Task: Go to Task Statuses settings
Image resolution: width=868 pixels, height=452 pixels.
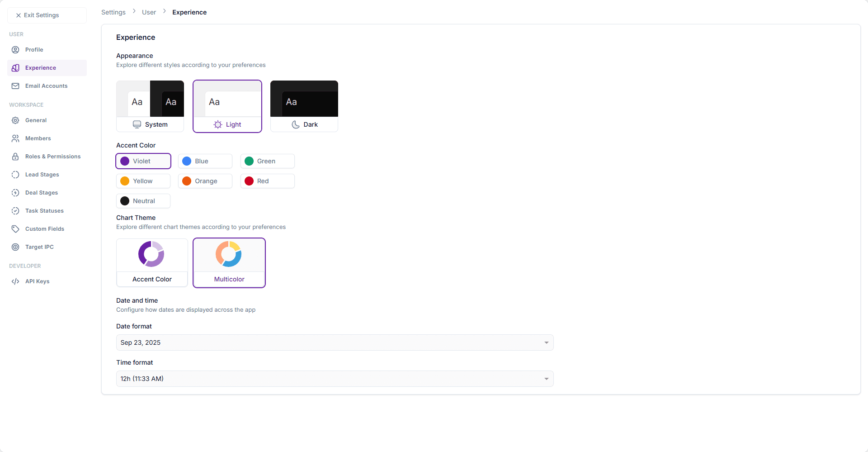Action: (x=44, y=211)
